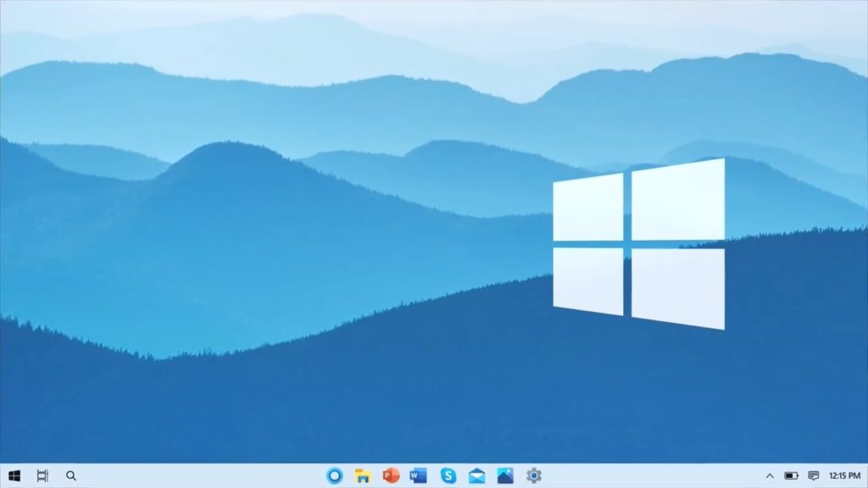Viewport: 868px width, 488px height.
Task: Click the wallpaper Windows logo's upper-right pane
Action: 677,200
